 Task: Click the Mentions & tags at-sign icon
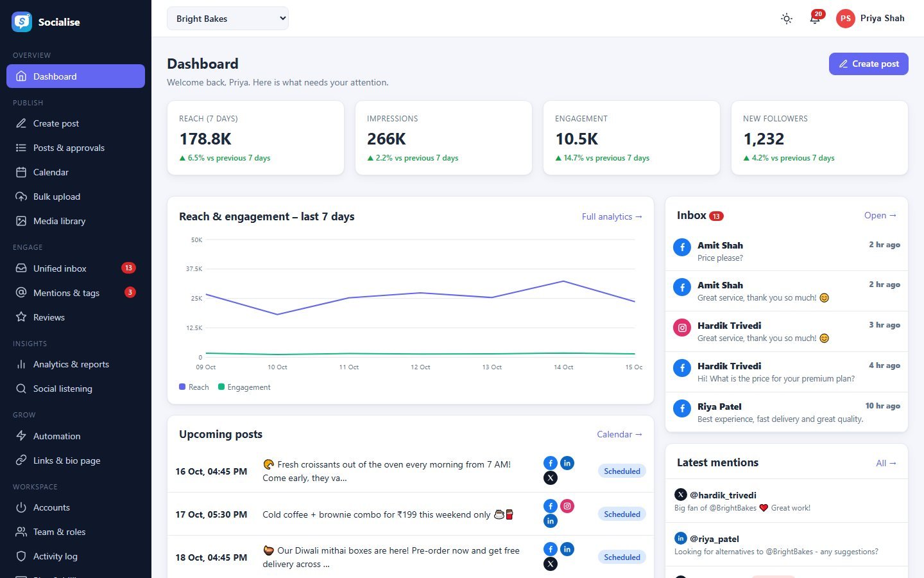point(21,293)
